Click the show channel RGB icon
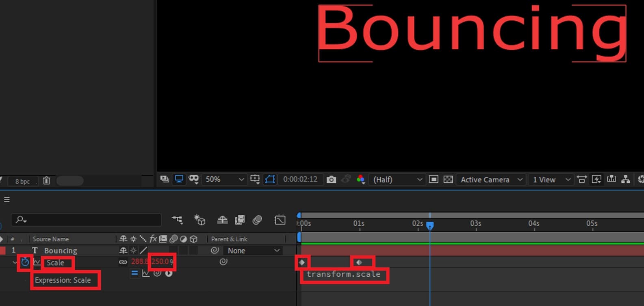 click(360, 179)
